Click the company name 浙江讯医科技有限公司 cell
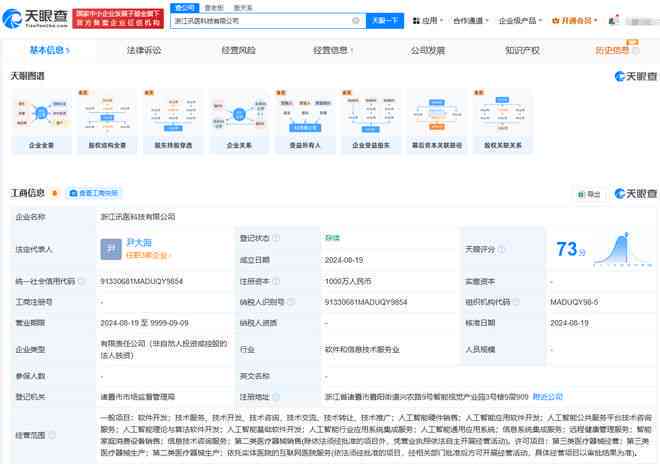 tap(138, 217)
